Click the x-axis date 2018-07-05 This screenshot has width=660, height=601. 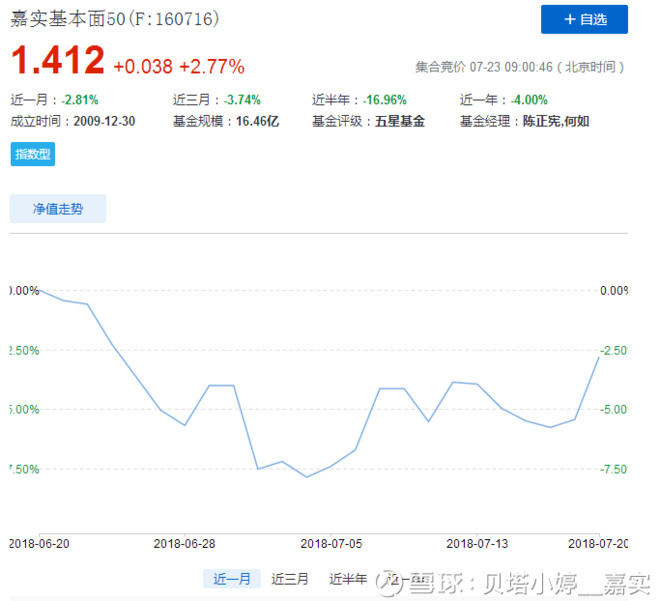pyautogui.click(x=331, y=544)
